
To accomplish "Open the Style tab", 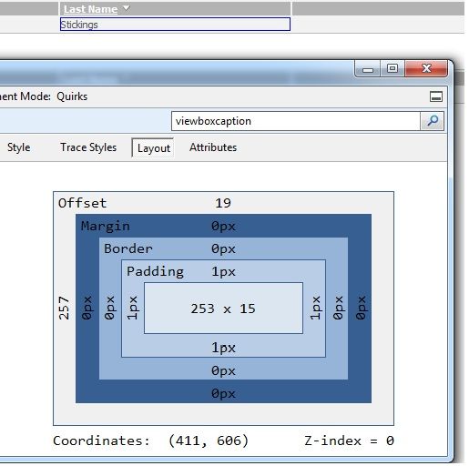I will click(19, 147).
